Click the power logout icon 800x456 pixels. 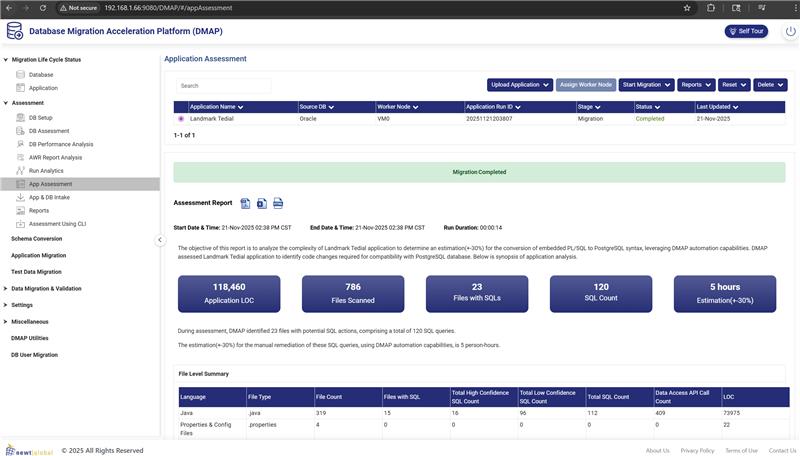point(791,31)
